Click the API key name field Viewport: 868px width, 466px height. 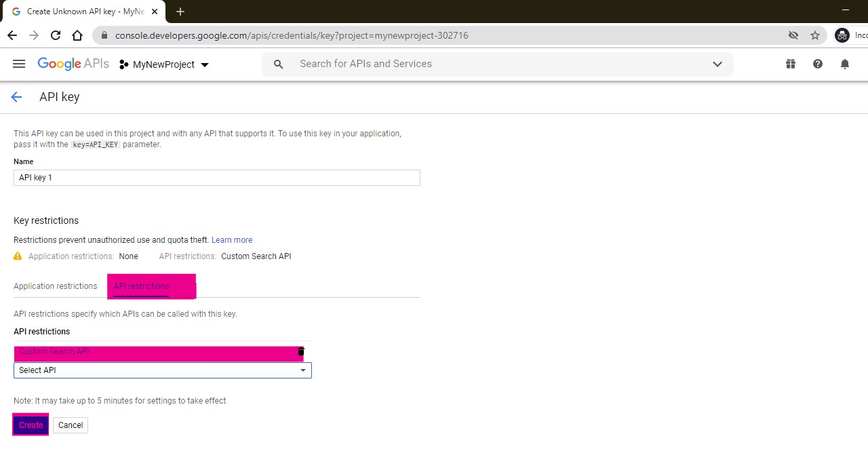coord(217,178)
